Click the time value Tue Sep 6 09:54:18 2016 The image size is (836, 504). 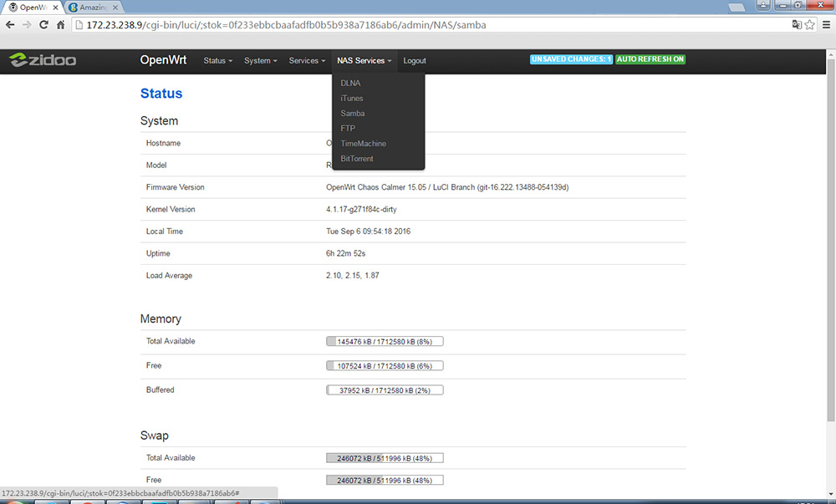coord(369,232)
